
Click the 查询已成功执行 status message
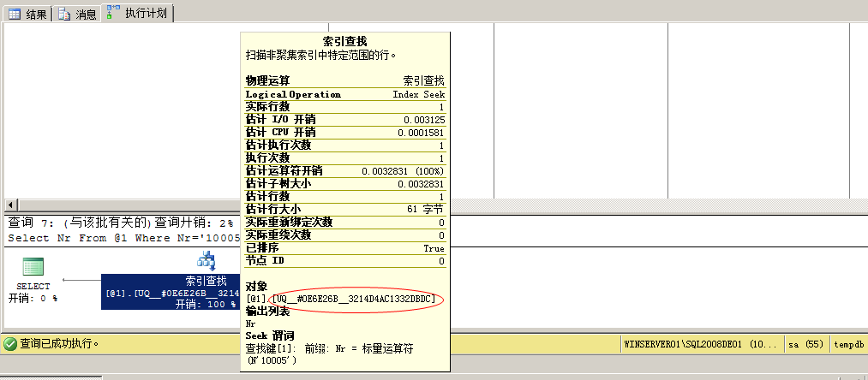point(60,344)
